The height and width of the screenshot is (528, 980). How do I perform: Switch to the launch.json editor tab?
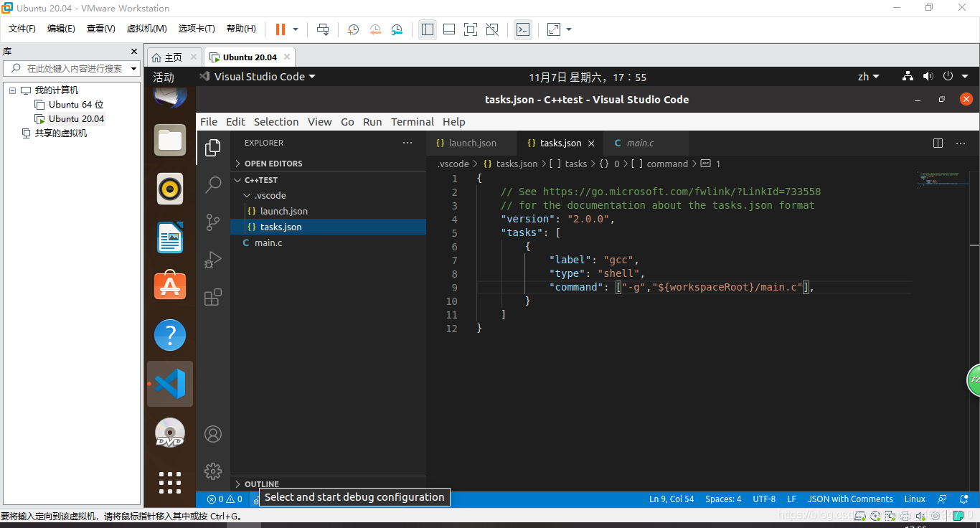click(x=472, y=143)
